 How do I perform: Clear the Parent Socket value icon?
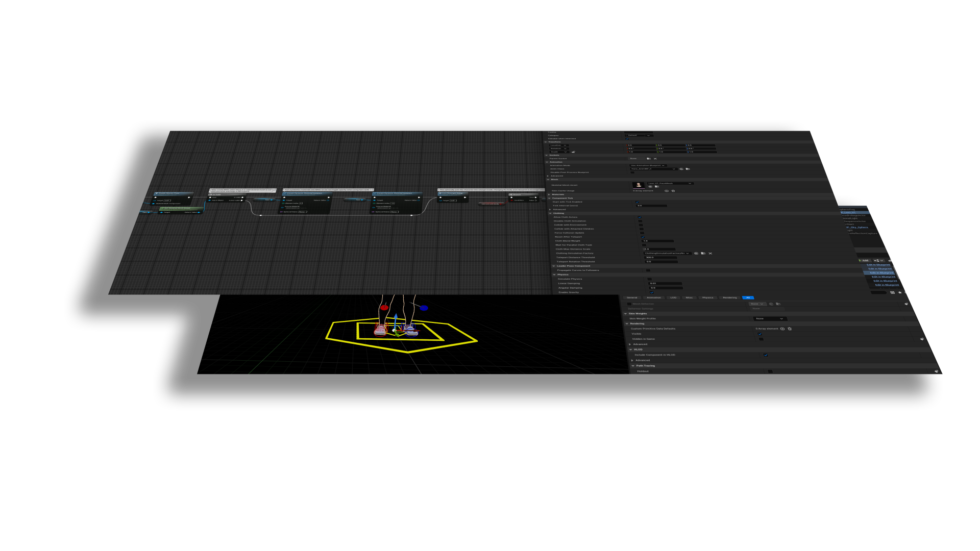coord(655,159)
